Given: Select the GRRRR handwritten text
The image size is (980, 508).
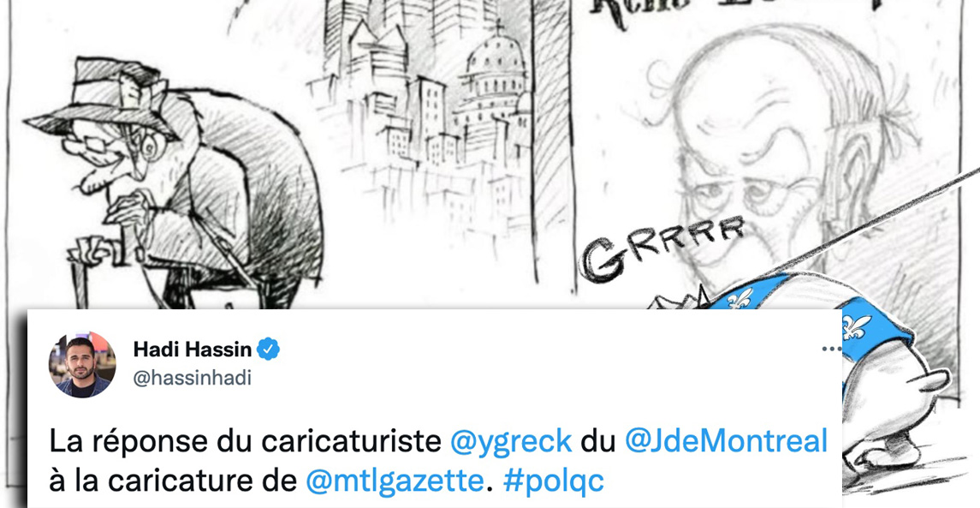Looking at the screenshot, I should coord(662,247).
